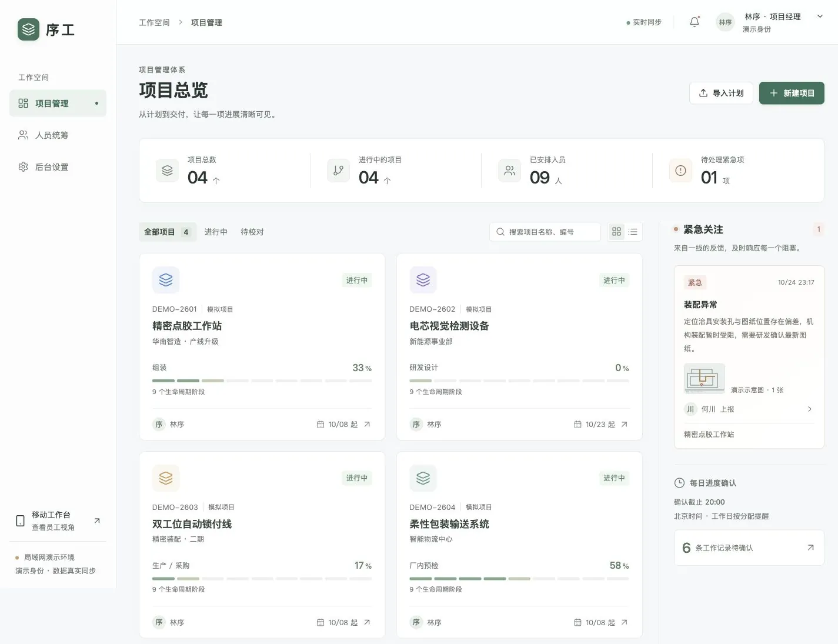This screenshot has width=838, height=644.
Task: Focus the 搜索项目名称、编号 search field
Action: click(x=545, y=232)
